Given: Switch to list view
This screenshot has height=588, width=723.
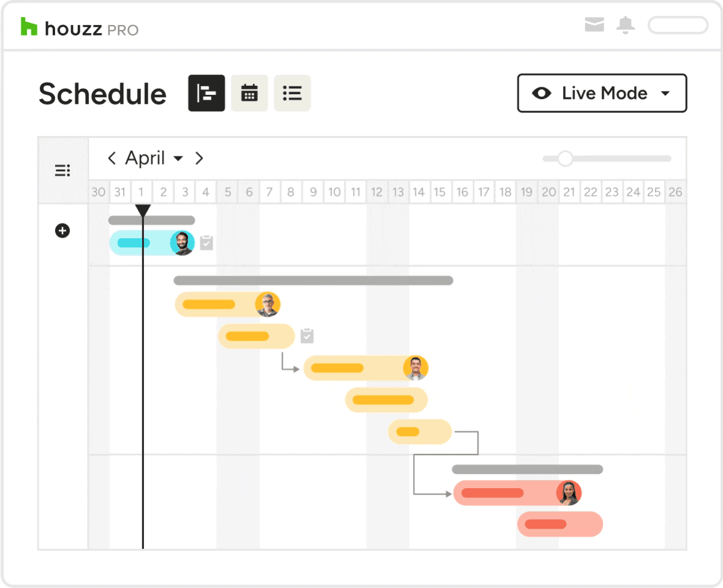Looking at the screenshot, I should pos(292,93).
